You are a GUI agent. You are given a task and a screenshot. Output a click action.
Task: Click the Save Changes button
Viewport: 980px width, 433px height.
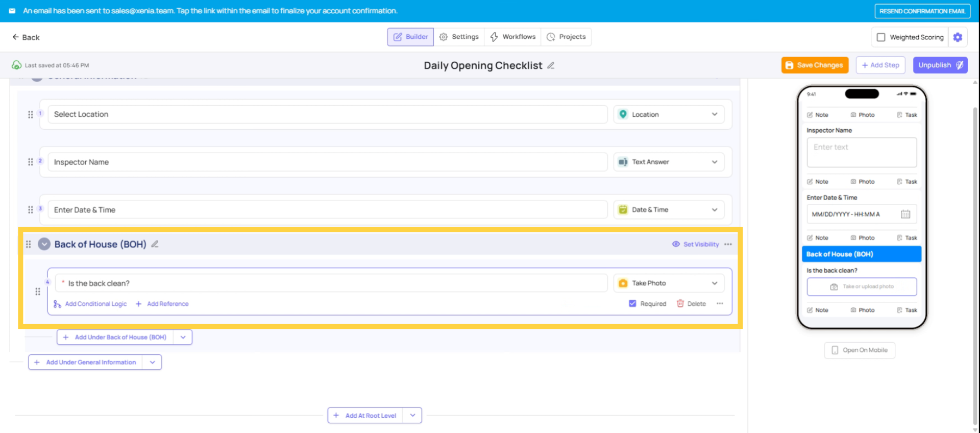point(815,65)
